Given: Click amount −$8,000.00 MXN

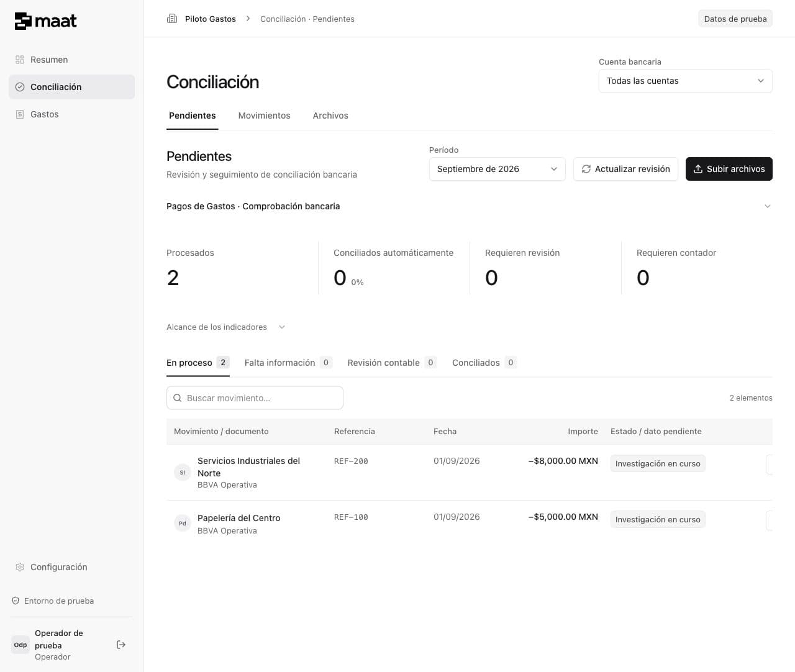Looking at the screenshot, I should [x=563, y=461].
